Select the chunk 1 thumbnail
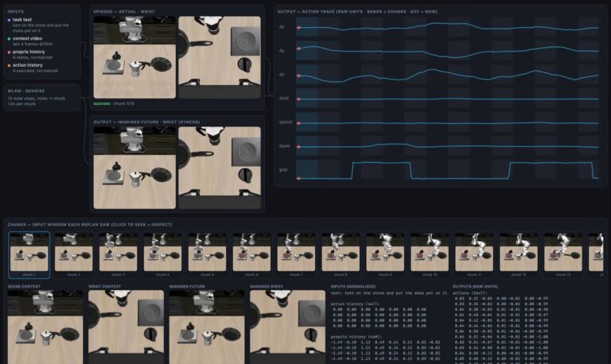 click(x=29, y=254)
